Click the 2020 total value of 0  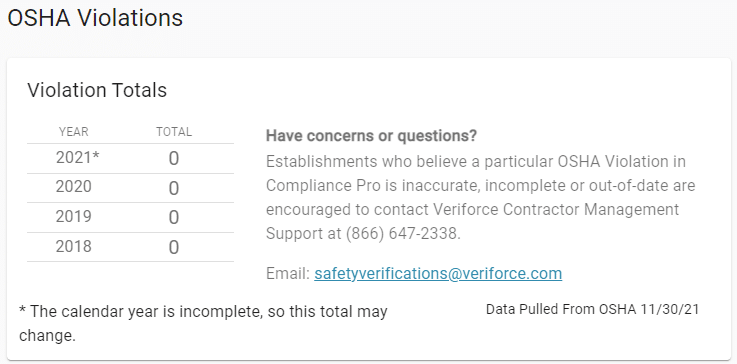(174, 189)
